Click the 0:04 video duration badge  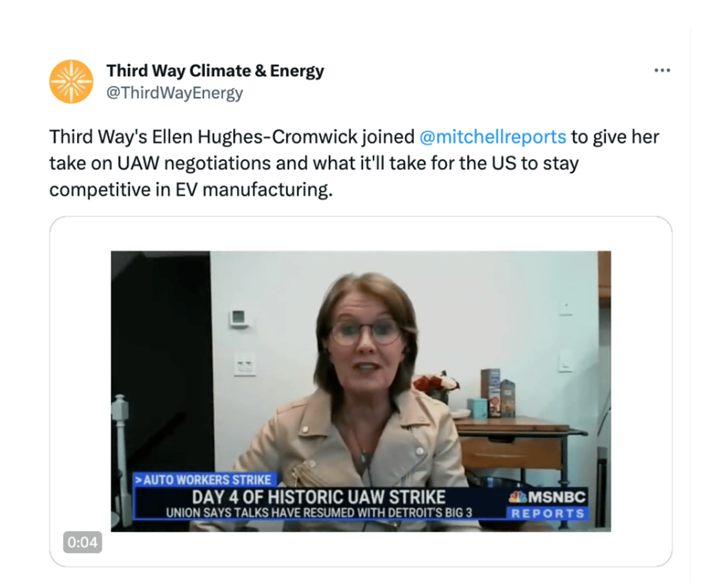pyautogui.click(x=82, y=542)
